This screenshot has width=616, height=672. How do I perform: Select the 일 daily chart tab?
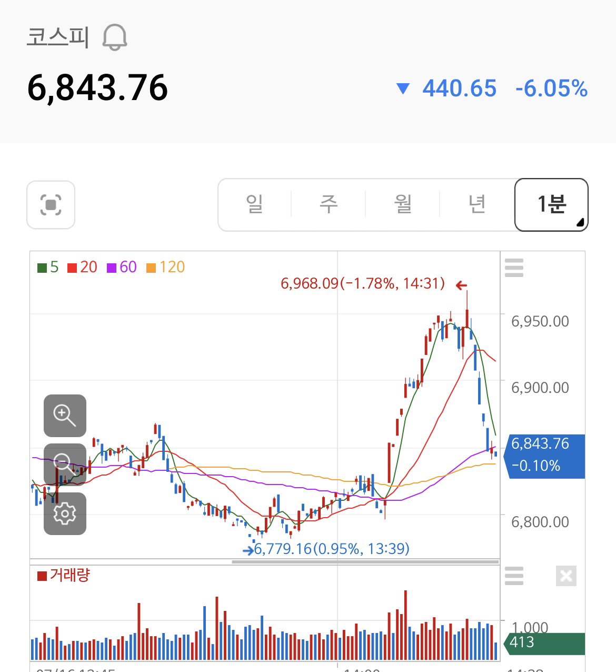click(x=255, y=204)
